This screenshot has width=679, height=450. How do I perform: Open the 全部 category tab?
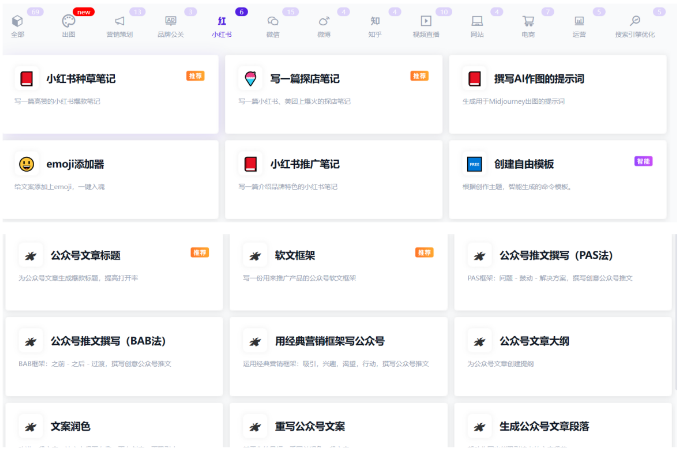(17, 26)
